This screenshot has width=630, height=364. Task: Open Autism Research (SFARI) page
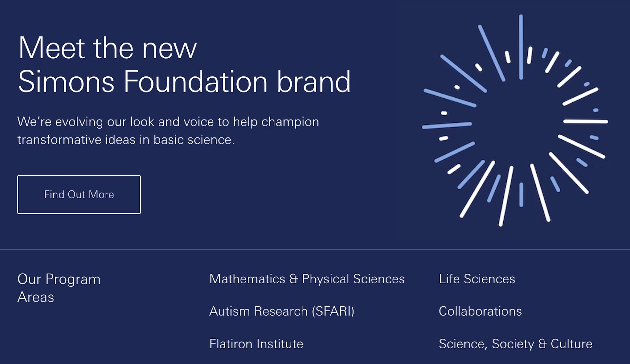[x=282, y=311]
